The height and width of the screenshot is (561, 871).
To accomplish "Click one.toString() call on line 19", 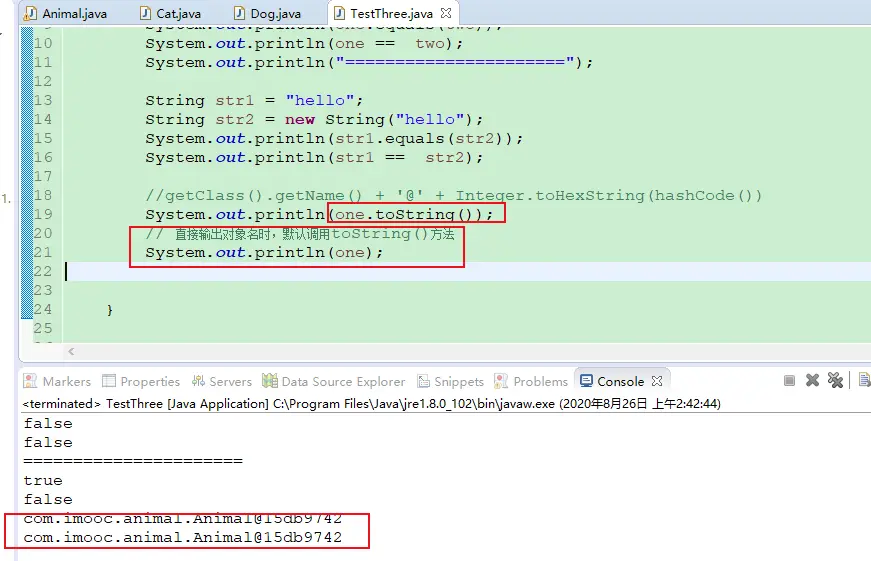I will click(x=414, y=214).
